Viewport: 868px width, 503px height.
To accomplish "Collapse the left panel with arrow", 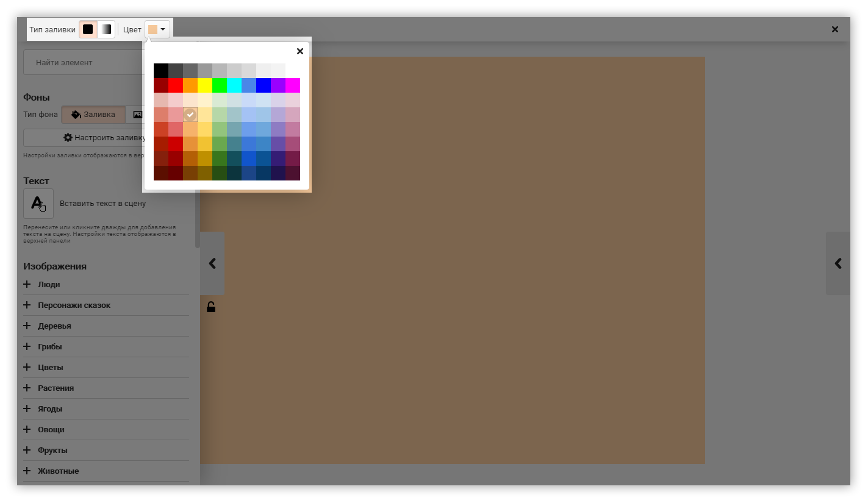I will point(212,263).
